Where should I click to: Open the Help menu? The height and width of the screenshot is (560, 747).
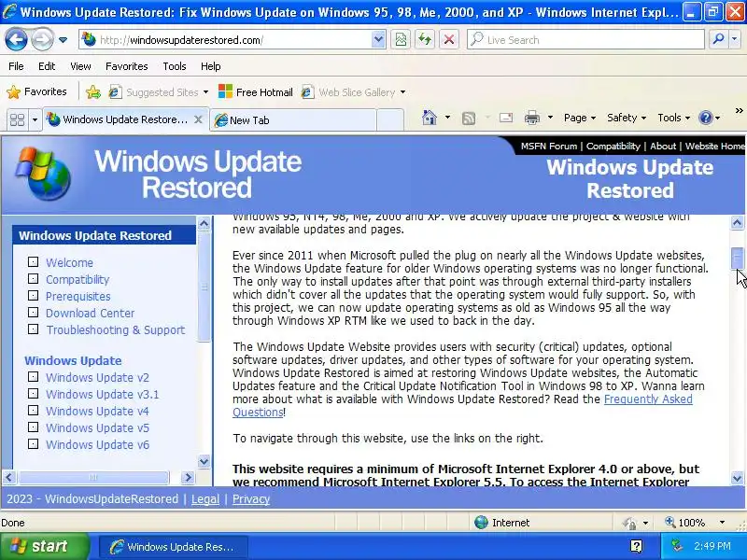click(x=211, y=66)
